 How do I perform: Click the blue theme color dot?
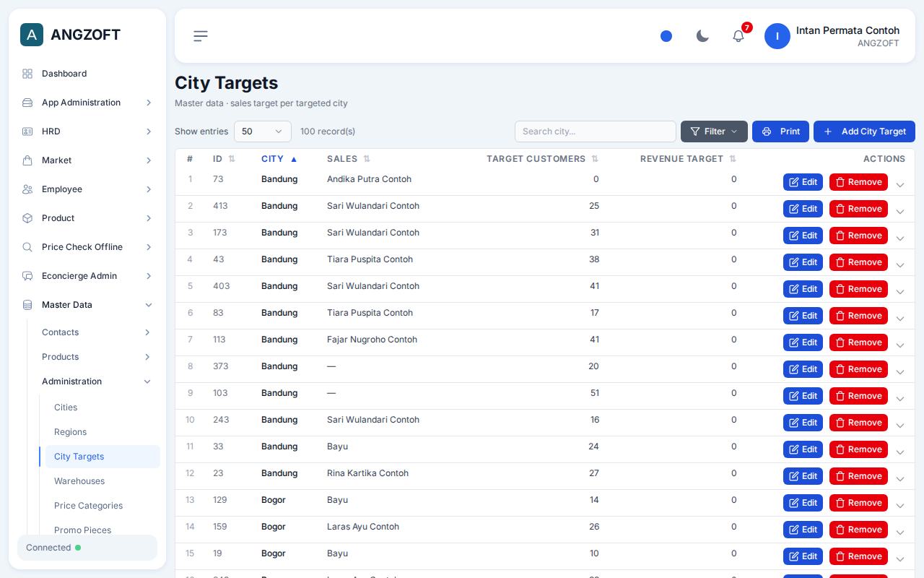(x=666, y=36)
